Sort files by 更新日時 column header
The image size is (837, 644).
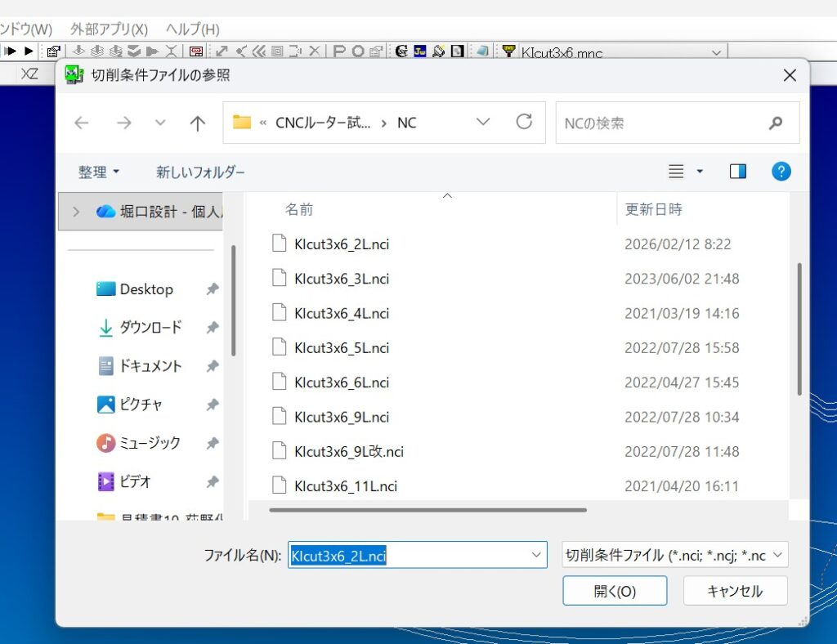pyautogui.click(x=653, y=209)
